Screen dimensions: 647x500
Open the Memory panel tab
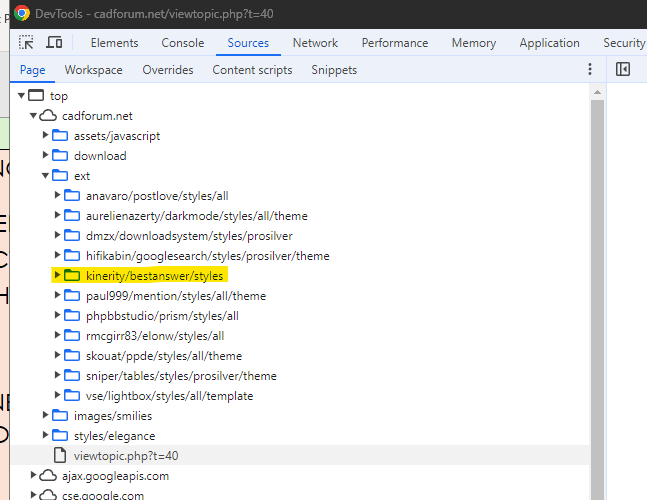click(474, 43)
